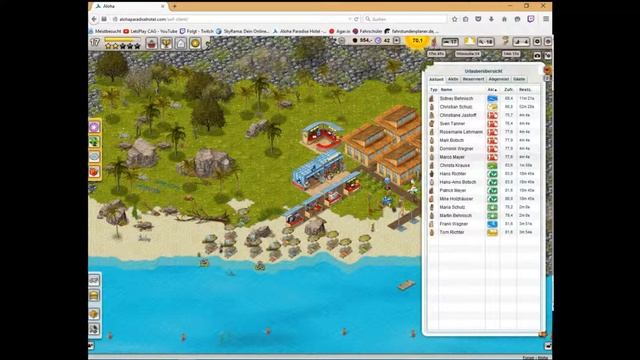Click the tools icon at bottom of left toolbar
This screenshot has width=640, height=360.
[94, 329]
